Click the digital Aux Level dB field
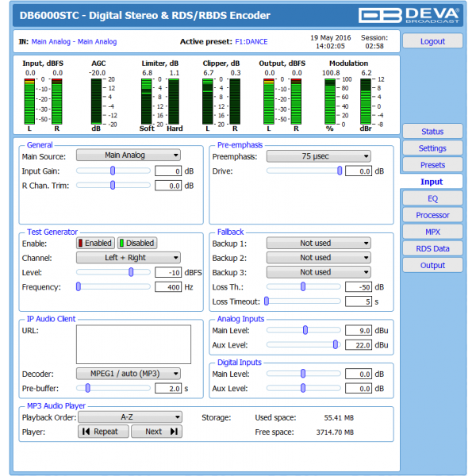This screenshot has height=476, width=476. click(x=359, y=389)
